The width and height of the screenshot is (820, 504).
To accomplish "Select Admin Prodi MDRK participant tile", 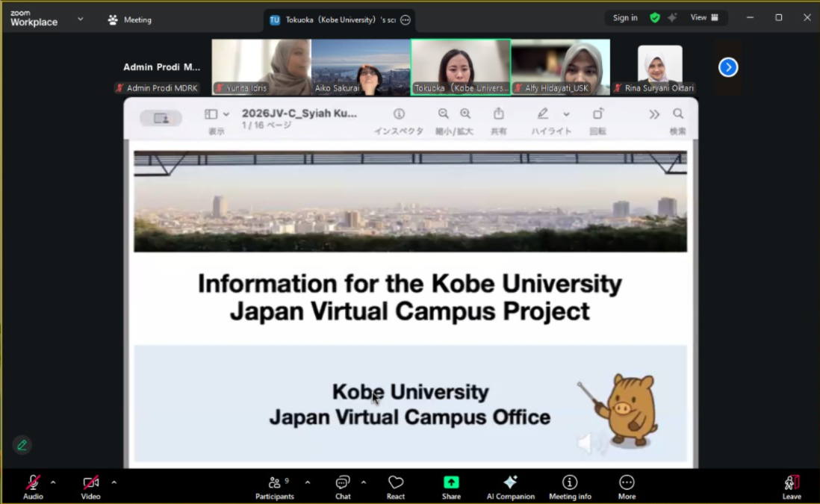I will coord(161,67).
